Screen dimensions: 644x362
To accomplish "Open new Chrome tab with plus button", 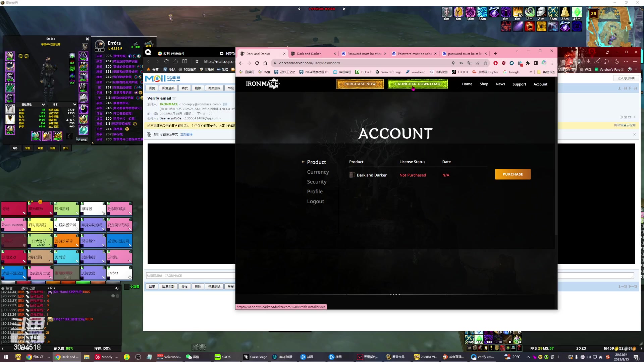I will pos(495,54).
